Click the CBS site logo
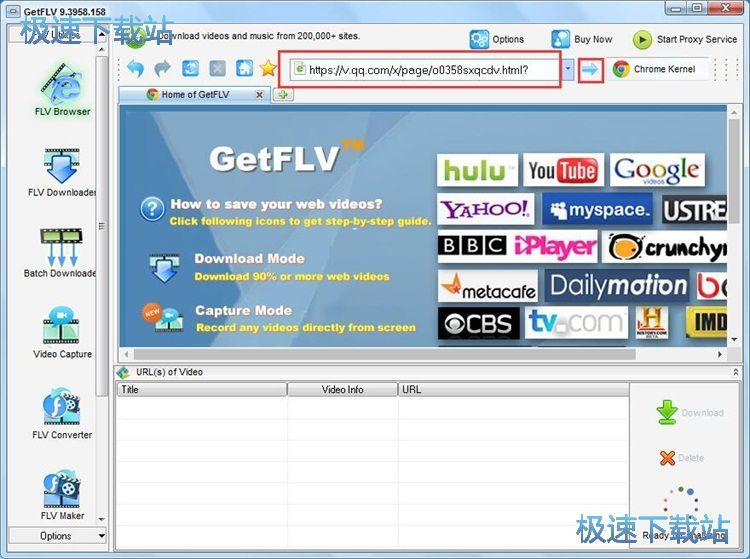The height and width of the screenshot is (559, 750). pyautogui.click(x=478, y=324)
